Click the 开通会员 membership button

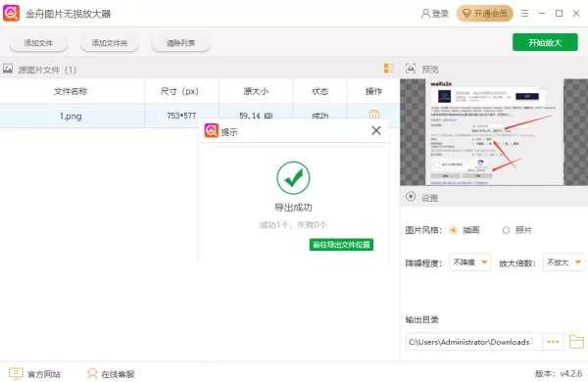(x=484, y=14)
